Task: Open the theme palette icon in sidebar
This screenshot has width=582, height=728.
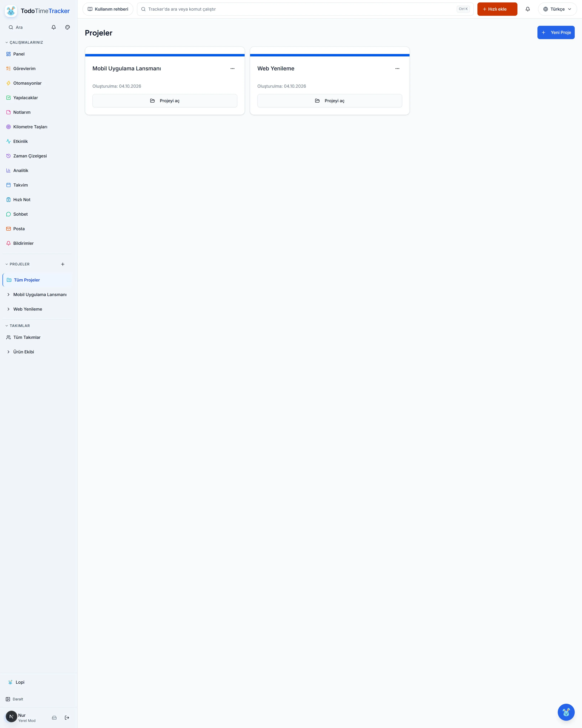Action: (67, 27)
